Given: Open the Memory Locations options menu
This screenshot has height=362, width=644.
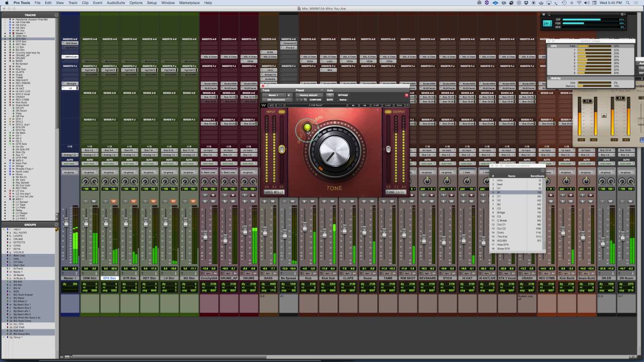Looking at the screenshot, I should tap(542, 170).
